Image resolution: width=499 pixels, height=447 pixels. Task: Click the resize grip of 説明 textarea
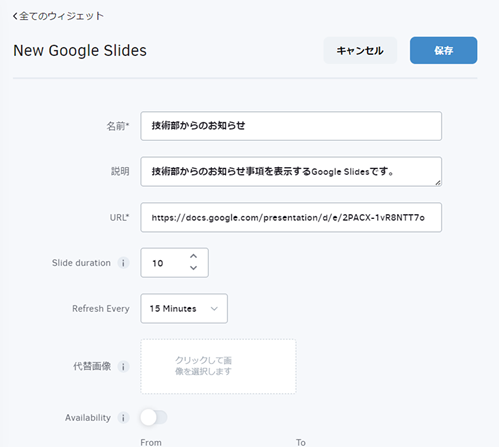point(438,182)
